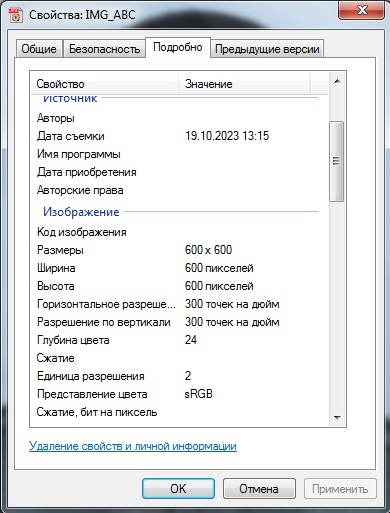Image resolution: width=390 pixels, height=513 pixels.
Task: Open the Безопасность tab
Action: tap(104, 49)
